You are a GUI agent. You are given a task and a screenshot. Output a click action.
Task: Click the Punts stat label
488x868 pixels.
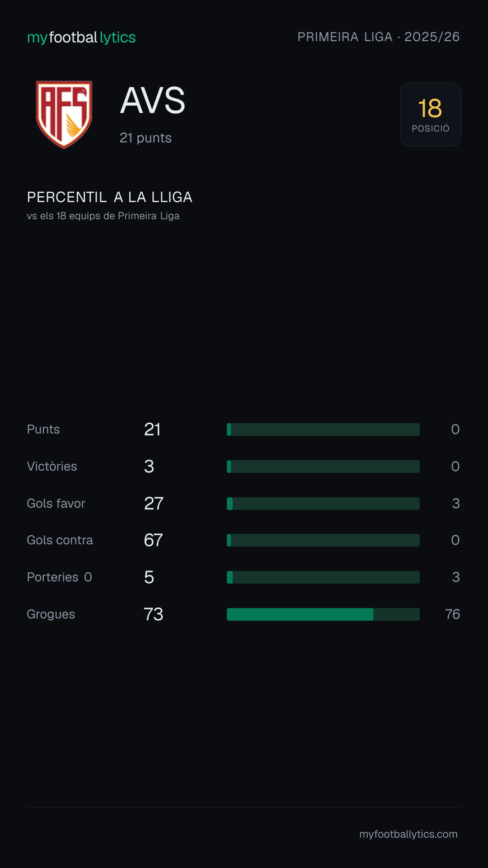43,429
